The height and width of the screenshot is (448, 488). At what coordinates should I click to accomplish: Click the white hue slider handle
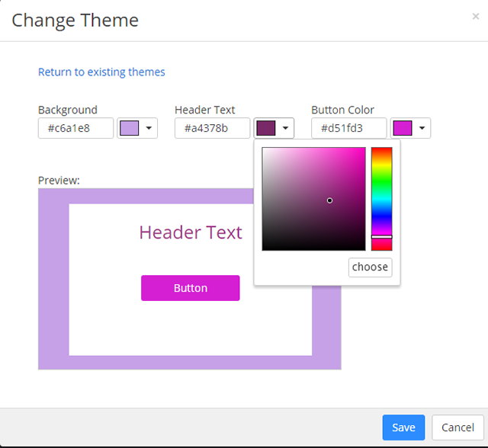click(381, 237)
